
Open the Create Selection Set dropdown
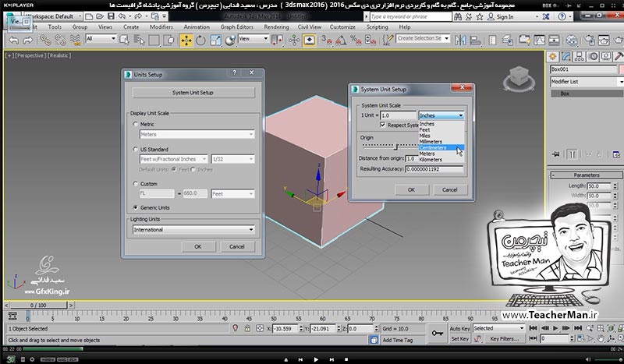tap(423, 39)
